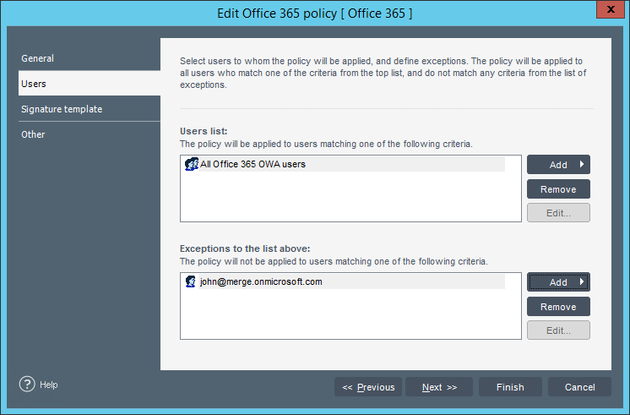Click the Finish button

[x=510, y=387]
